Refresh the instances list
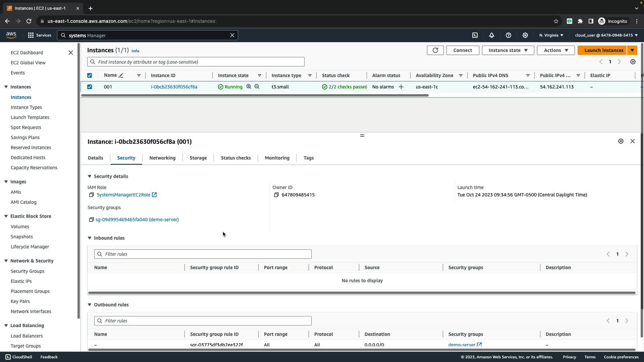This screenshot has width=644, height=362. click(x=435, y=50)
